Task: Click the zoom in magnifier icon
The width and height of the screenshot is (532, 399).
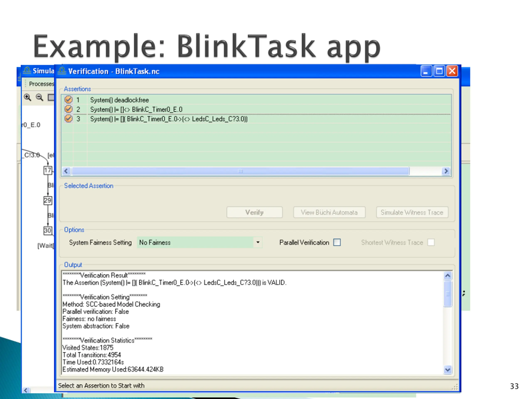Action: tap(27, 97)
